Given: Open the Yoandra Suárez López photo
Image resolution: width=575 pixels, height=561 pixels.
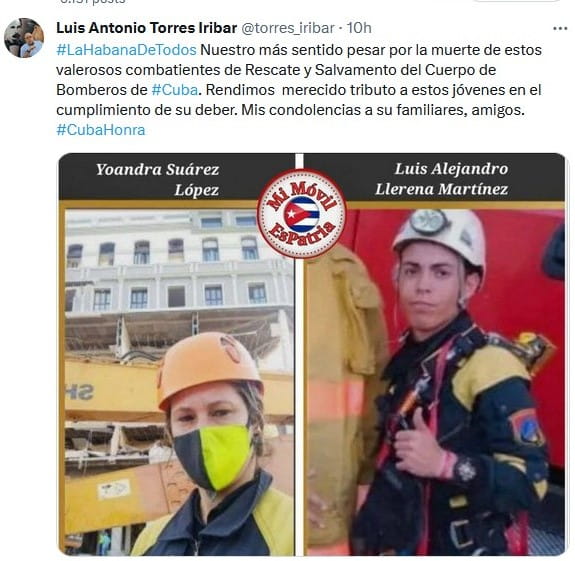Looking at the screenshot, I should click(x=177, y=378).
